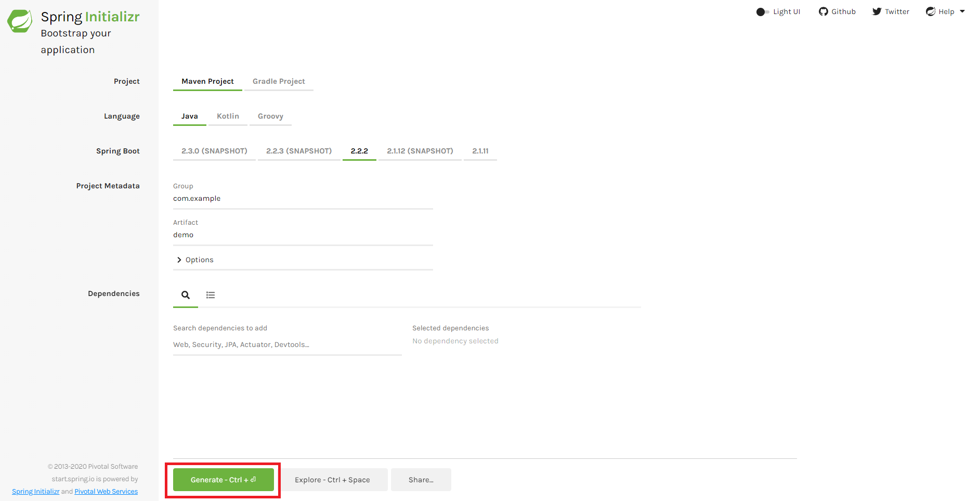Select Spring Boot version 2.2.2
The height and width of the screenshot is (501, 980).
pos(359,151)
